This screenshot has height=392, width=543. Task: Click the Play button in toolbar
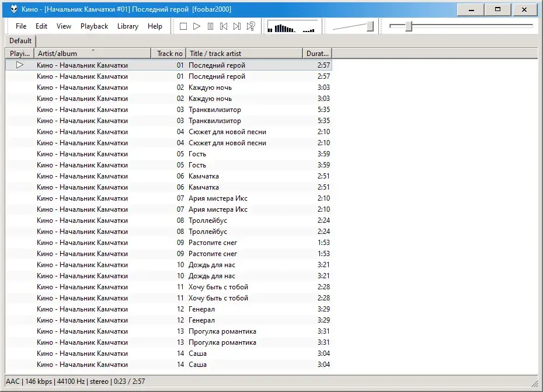[x=197, y=26]
